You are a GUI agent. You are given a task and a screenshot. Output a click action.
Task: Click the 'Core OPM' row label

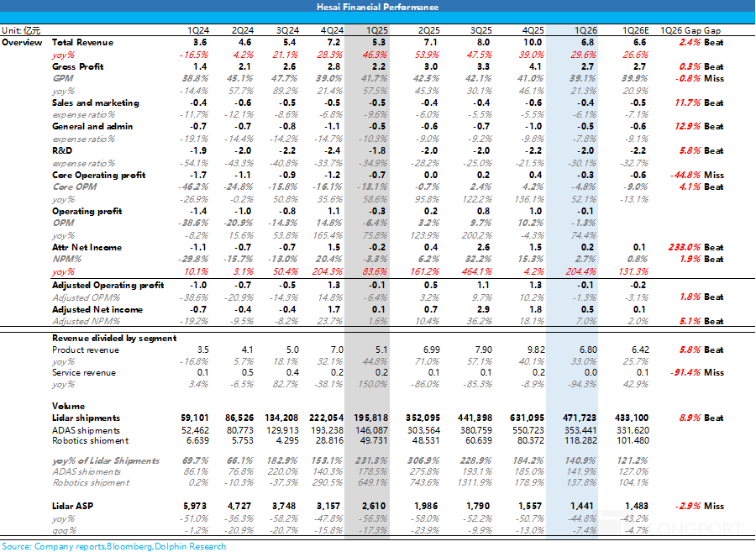(74, 187)
